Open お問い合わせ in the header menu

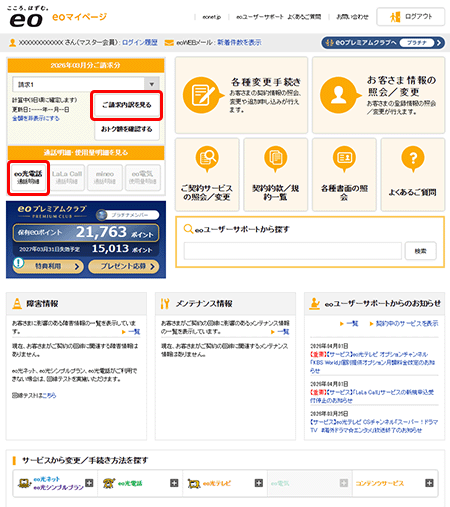point(352,17)
